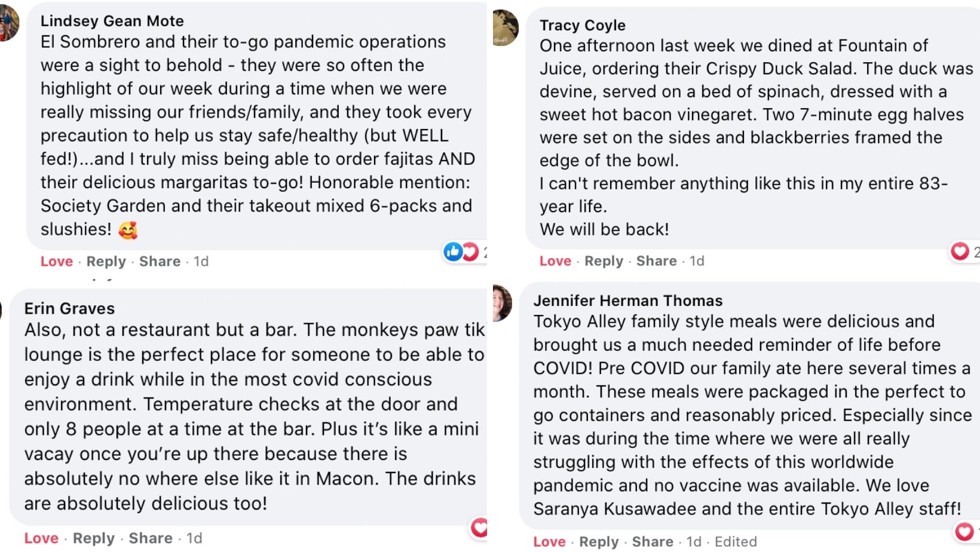View heart reaction on Jennifer's Tokyo Alley comment
The image size is (980, 552).
coord(964,531)
